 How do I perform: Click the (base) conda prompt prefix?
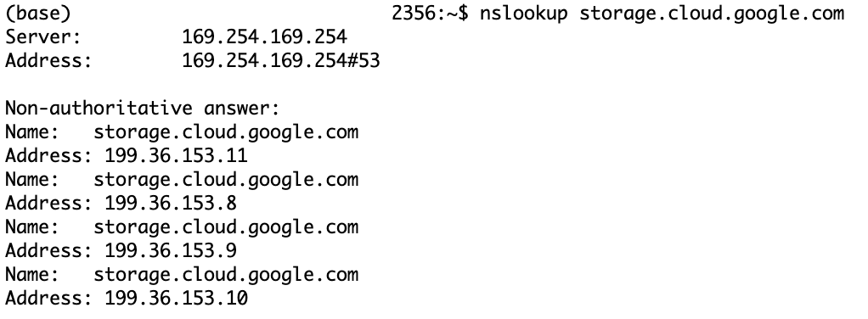[38, 14]
